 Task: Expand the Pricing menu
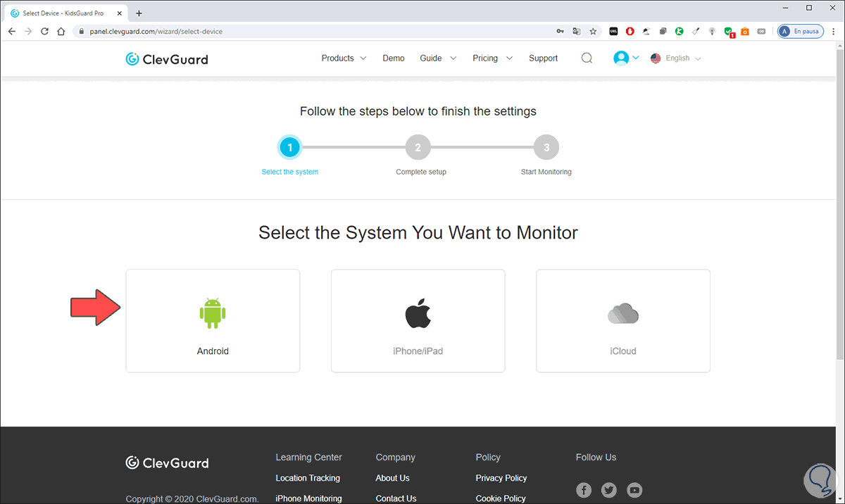[x=492, y=58]
